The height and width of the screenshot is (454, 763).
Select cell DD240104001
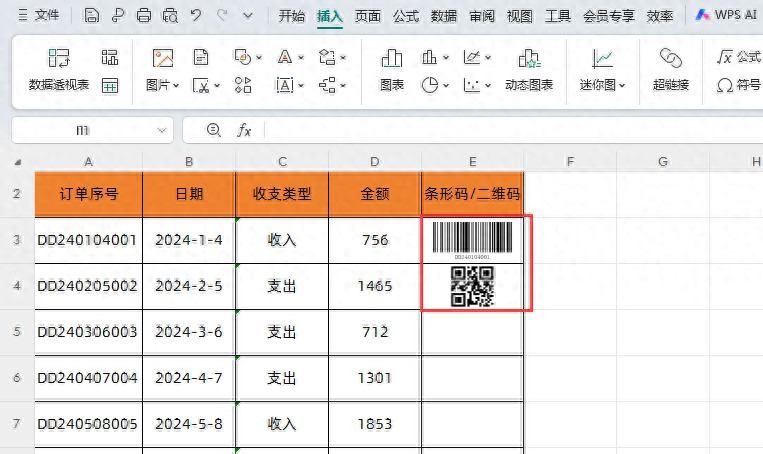[x=89, y=240]
